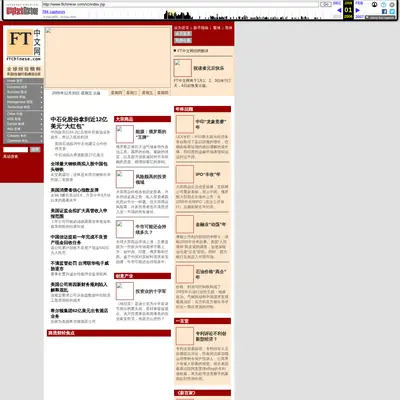Screen dimensions: 400x400
Task: Open 风险极高的投资领域 article thumbnail
Action: click(x=125, y=179)
